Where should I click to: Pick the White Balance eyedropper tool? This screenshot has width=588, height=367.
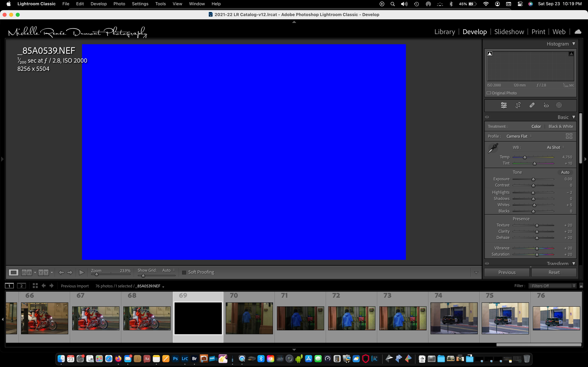[493, 148]
